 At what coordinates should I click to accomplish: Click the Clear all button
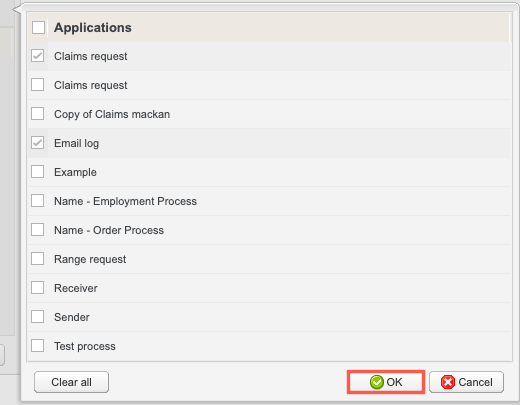pos(71,382)
